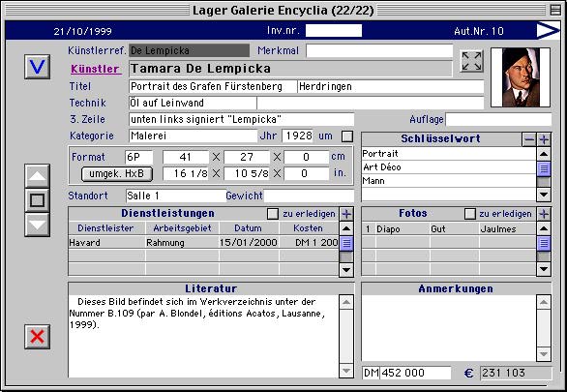Image resolution: width=567 pixels, height=392 pixels.
Task: Click the white arrow in the header bar
Action: (548, 30)
